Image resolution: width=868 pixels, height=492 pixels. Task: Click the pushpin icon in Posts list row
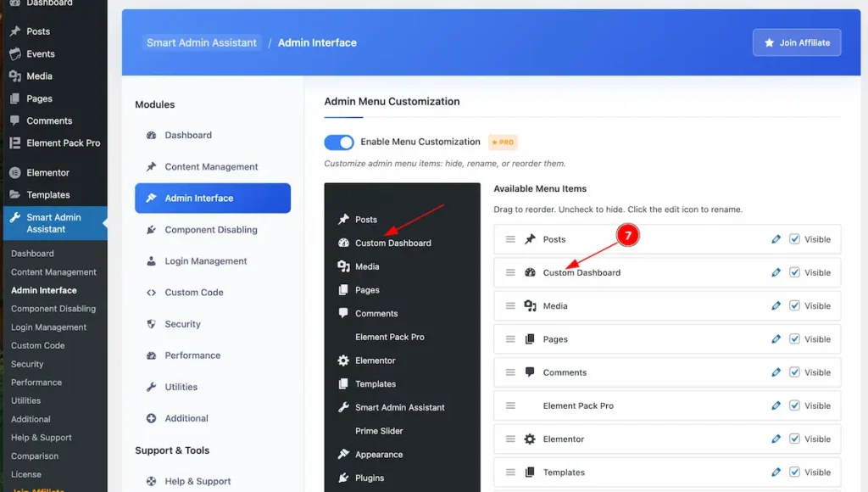[x=530, y=239]
